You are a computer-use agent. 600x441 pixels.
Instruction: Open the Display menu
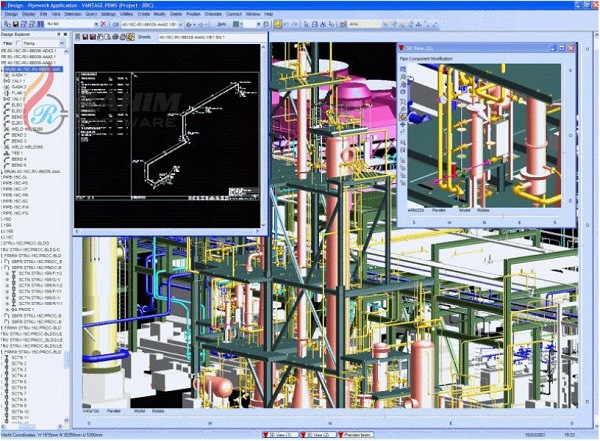(x=29, y=14)
